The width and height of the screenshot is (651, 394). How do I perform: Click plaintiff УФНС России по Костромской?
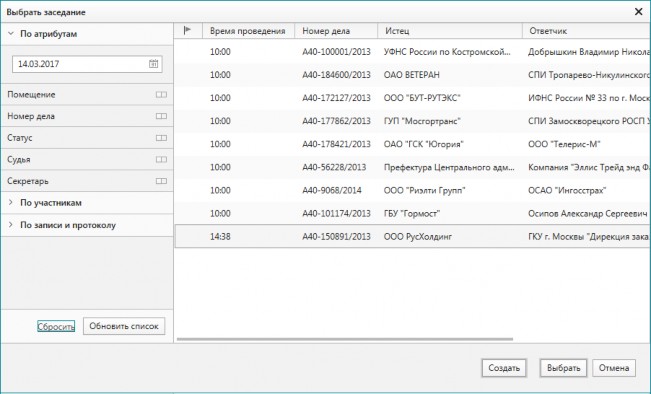tap(447, 52)
